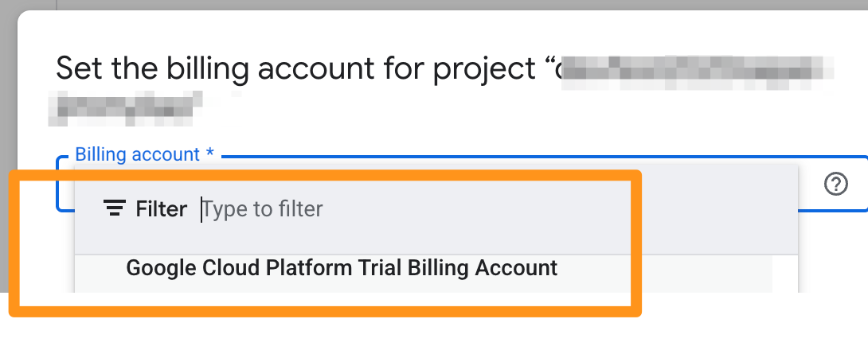Click the Filter lines icon

click(115, 209)
